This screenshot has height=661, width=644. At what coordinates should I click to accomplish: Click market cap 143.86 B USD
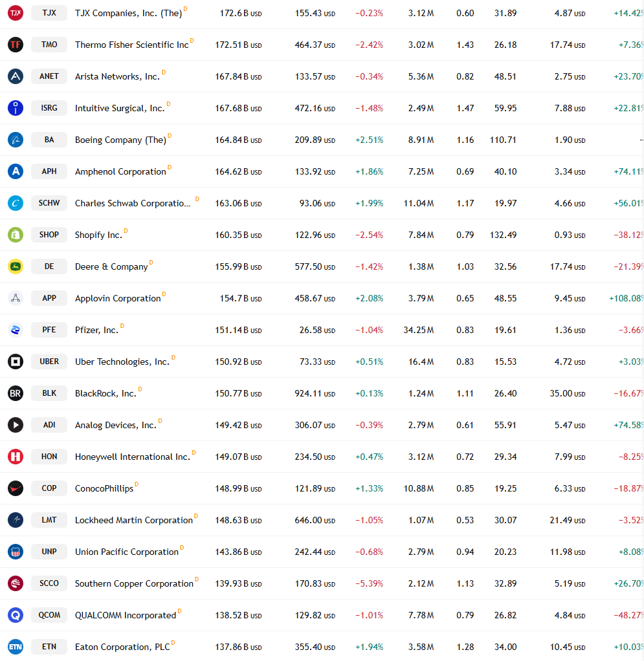tap(238, 552)
